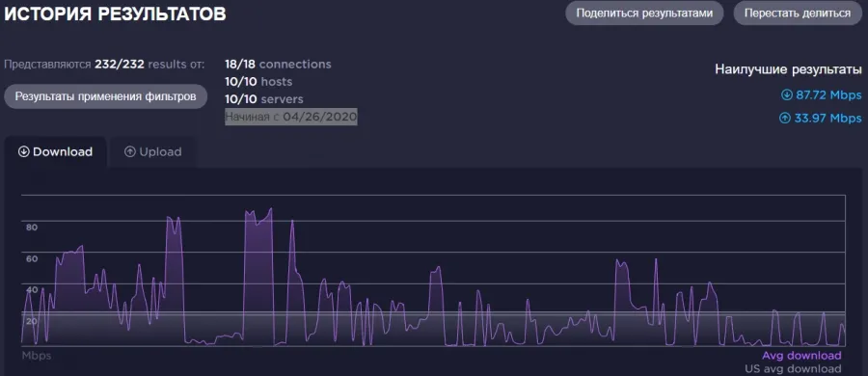868x376 pixels.
Task: Click the 40 axis label on chart
Action: (32, 289)
